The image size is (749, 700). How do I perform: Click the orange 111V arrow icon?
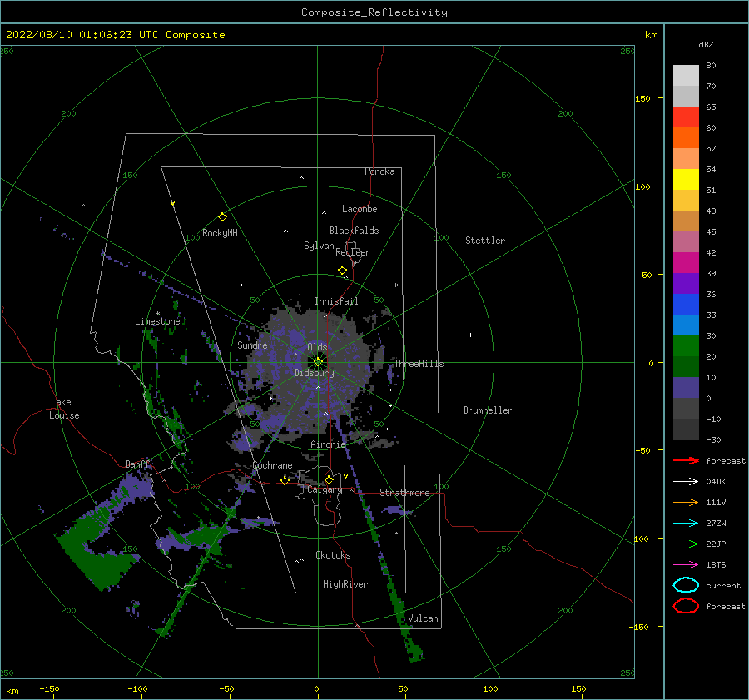tap(686, 502)
